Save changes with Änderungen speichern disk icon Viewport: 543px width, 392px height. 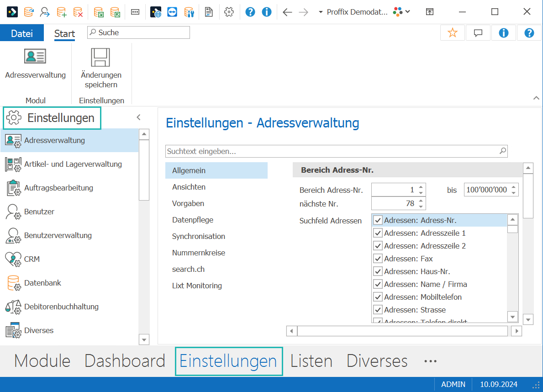coord(100,57)
